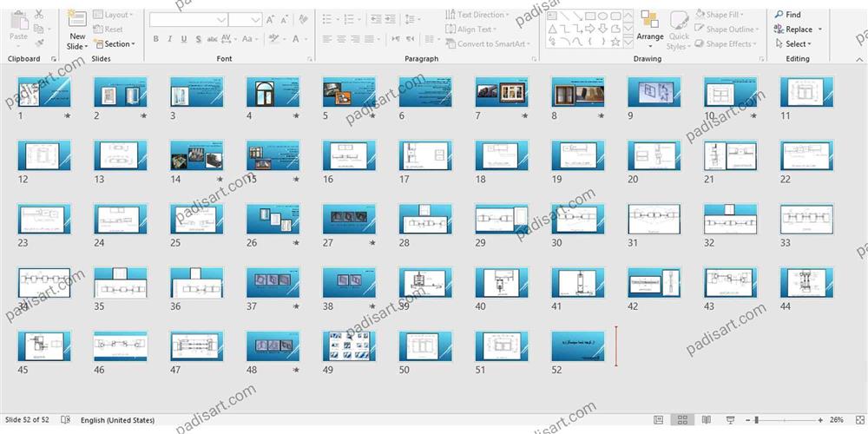Open the font name combo box
Image resolution: width=868 pixels, height=434 pixels.
click(x=188, y=19)
